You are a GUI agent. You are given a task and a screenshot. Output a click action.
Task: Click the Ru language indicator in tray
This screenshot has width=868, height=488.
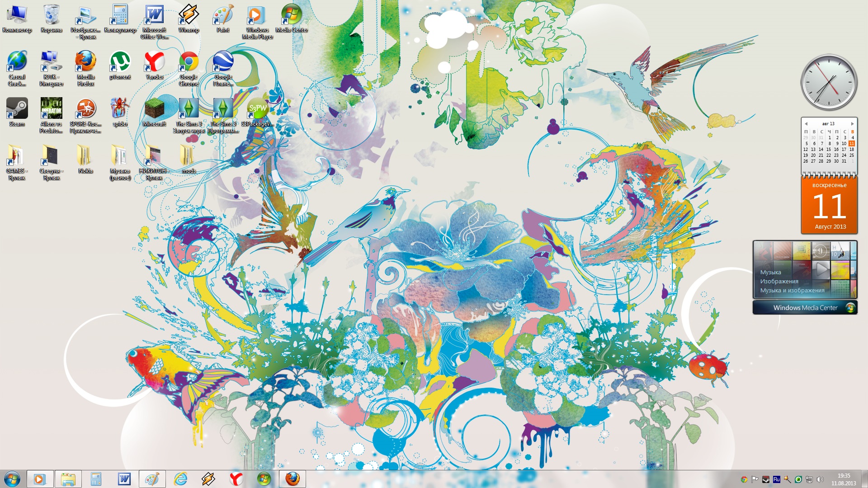777,479
